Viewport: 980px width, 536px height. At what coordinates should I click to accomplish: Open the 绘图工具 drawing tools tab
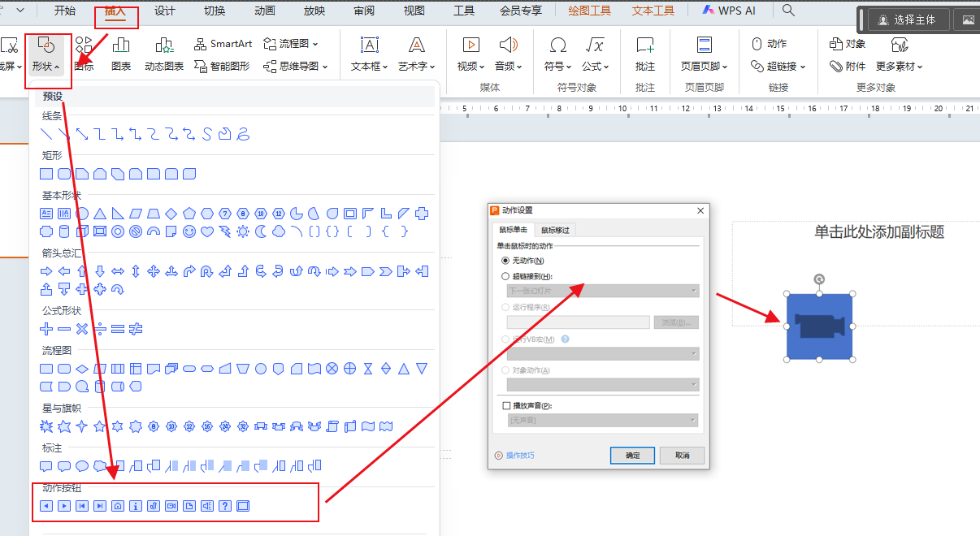(590, 11)
